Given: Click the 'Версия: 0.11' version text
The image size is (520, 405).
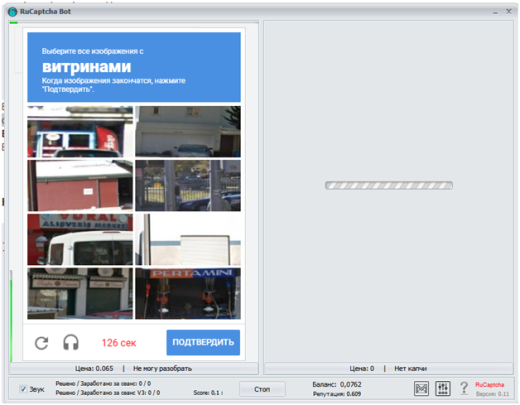Looking at the screenshot, I should point(492,394).
